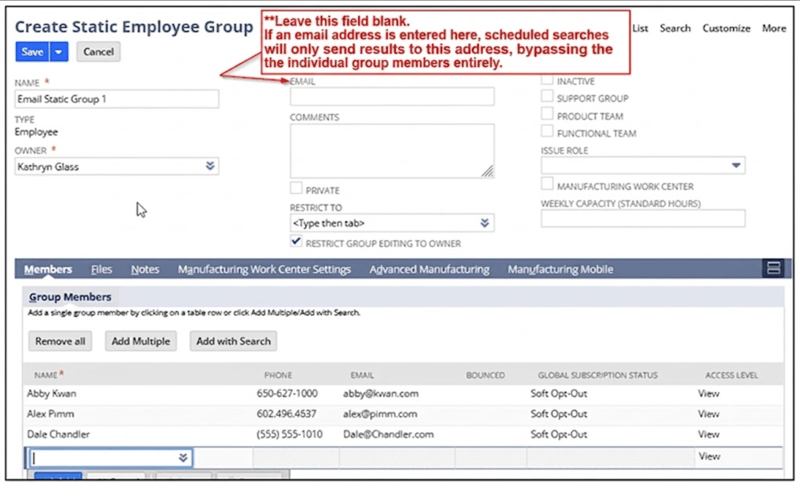Click the email alex@pimm.com
Screen dimensions: 800x484
[x=380, y=414]
